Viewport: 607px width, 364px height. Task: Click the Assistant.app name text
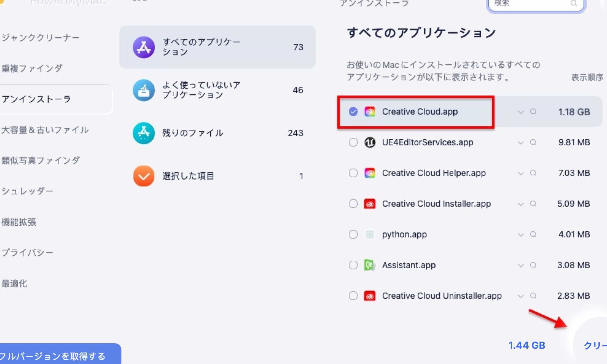pos(409,265)
